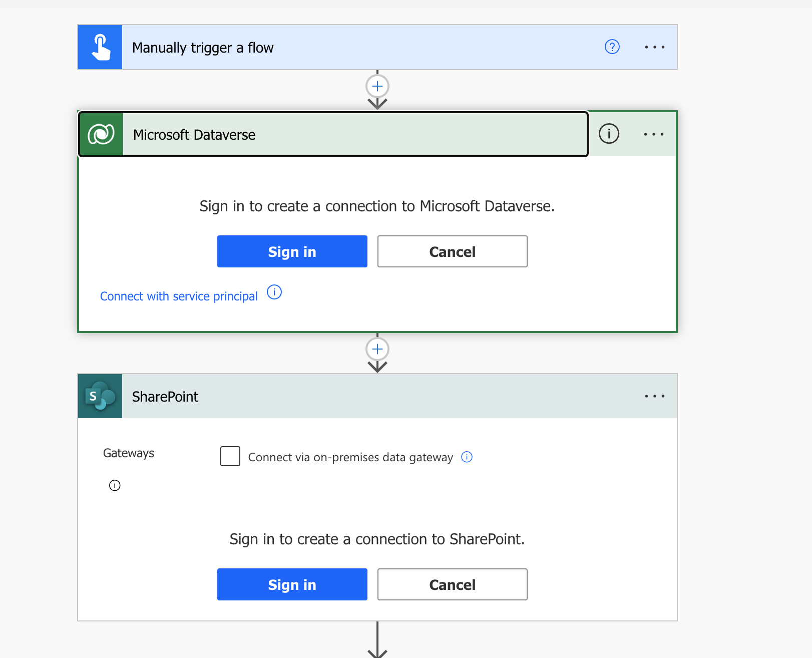The image size is (812, 658).
Task: Open the ellipsis menu on the Dataverse card
Action: [653, 134]
